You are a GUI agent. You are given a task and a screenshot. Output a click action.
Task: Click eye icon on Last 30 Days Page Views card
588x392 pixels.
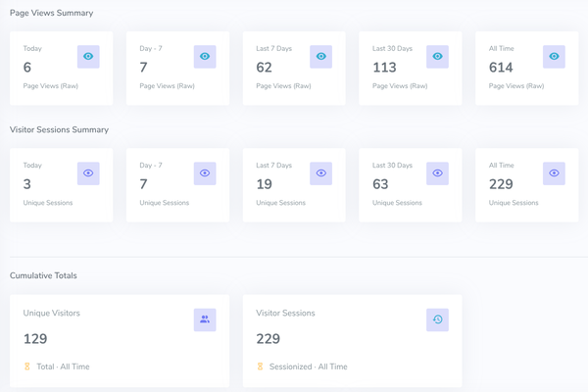(x=438, y=57)
